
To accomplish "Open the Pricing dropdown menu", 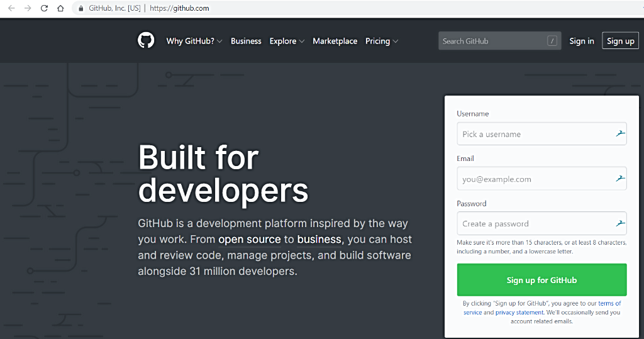I will coord(382,41).
